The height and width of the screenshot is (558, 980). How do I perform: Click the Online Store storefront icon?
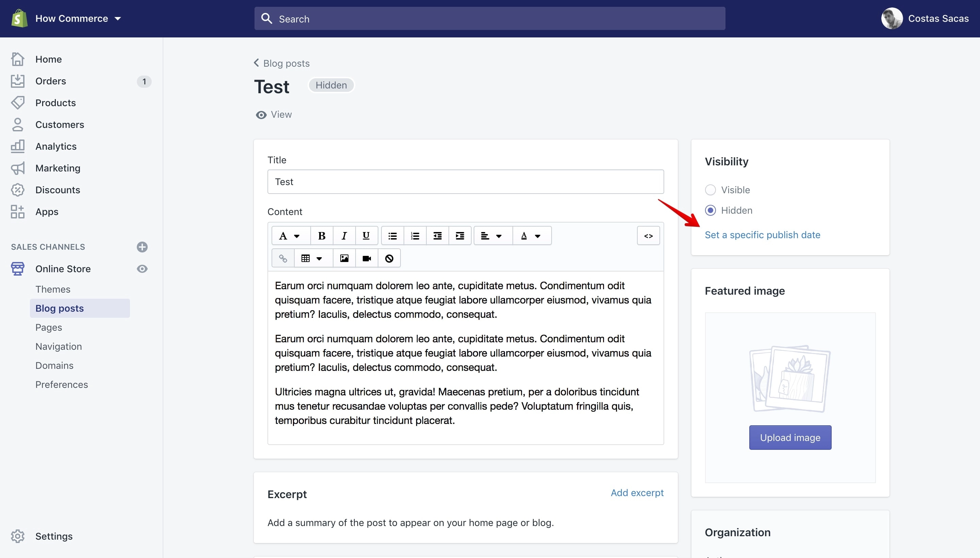tap(18, 269)
